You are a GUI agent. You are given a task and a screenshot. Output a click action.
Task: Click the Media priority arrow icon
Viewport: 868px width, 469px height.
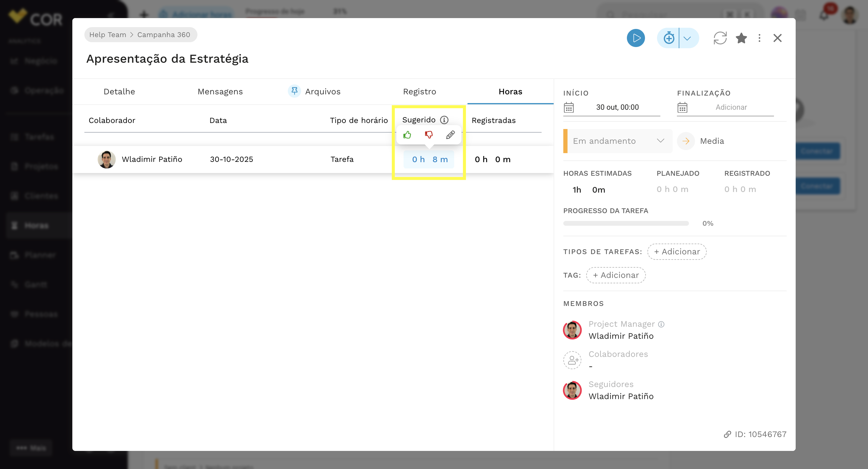tap(686, 141)
